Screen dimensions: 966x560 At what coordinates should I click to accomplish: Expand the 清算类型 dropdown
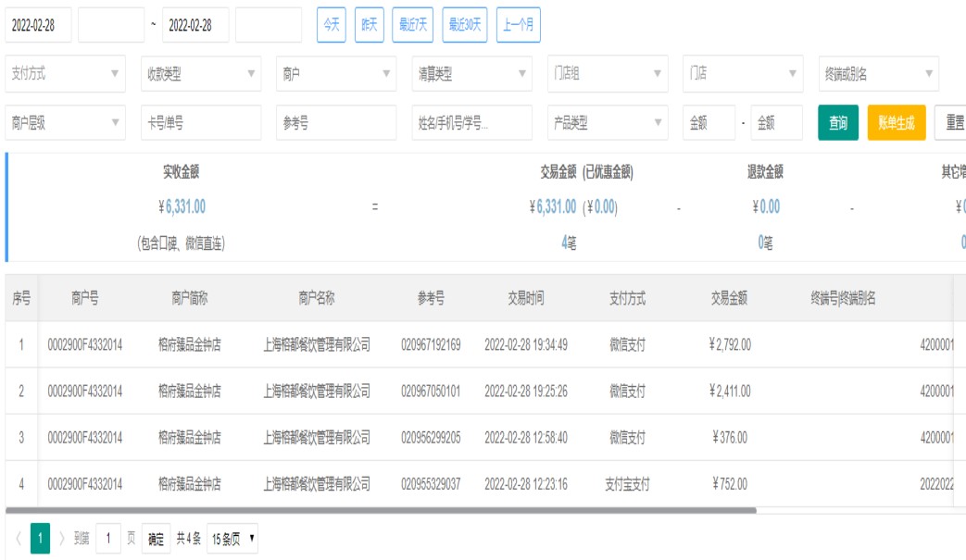[x=471, y=74]
